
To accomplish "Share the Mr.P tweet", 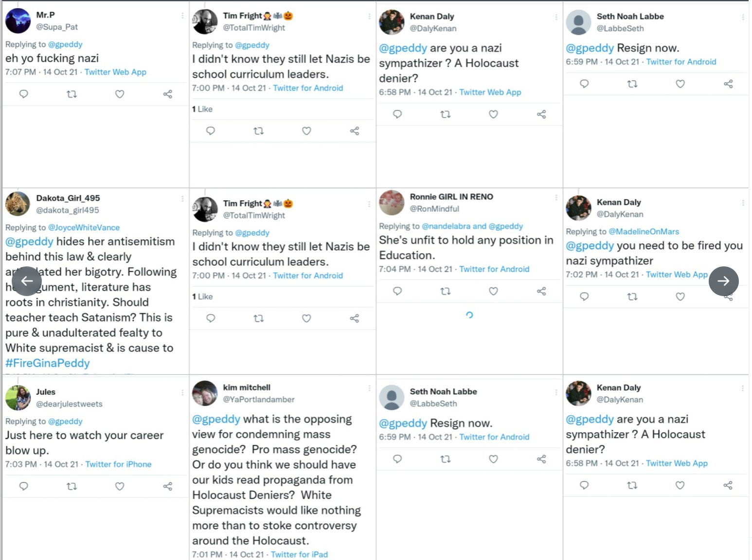I will [168, 94].
